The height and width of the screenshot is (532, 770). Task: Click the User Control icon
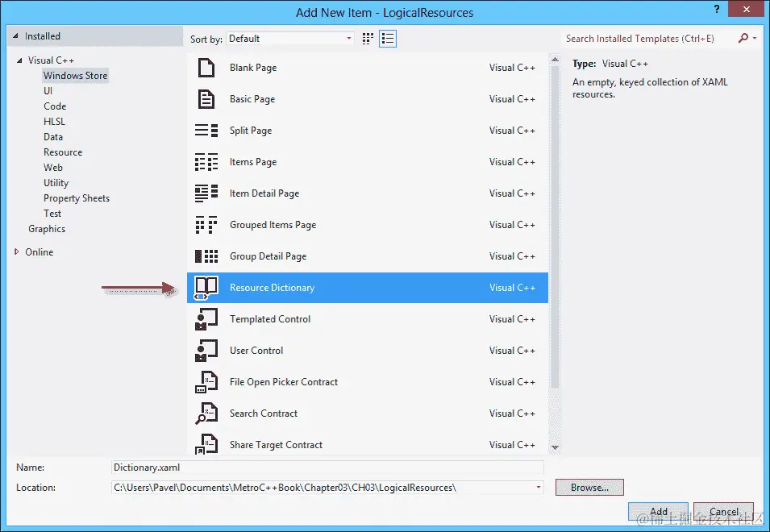[x=206, y=351]
